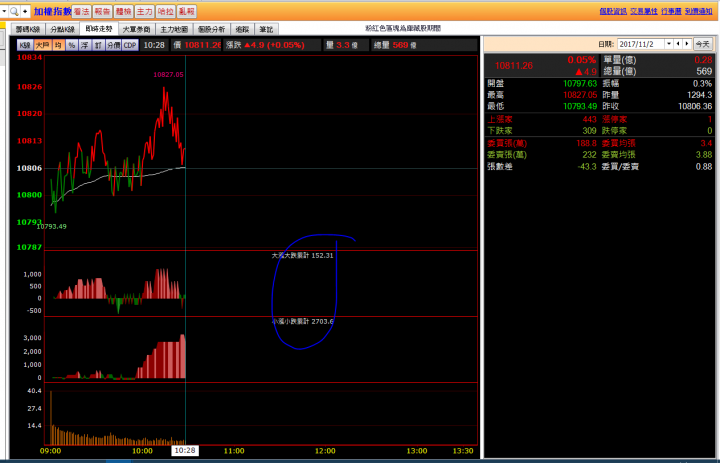
Task: Click the 報告 button
Action: [x=102, y=11]
